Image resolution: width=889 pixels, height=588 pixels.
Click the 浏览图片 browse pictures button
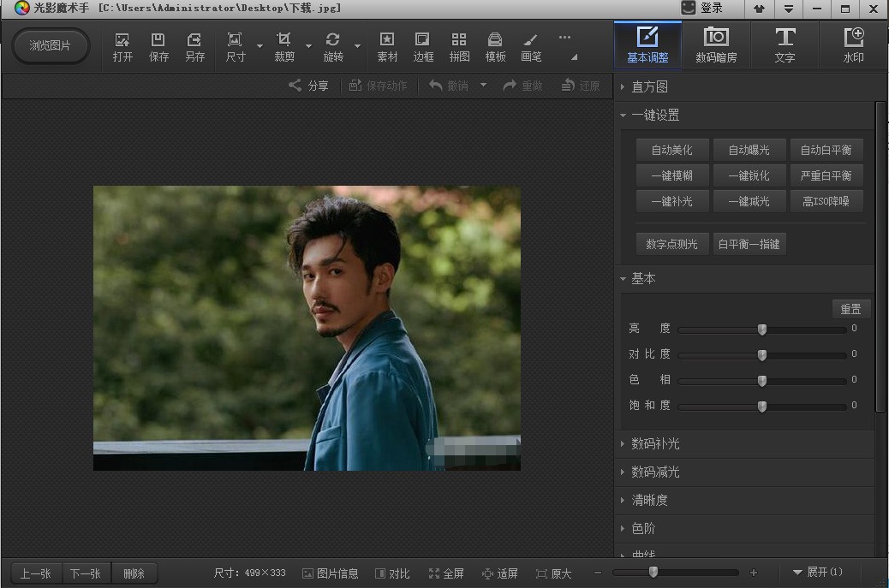click(x=51, y=45)
